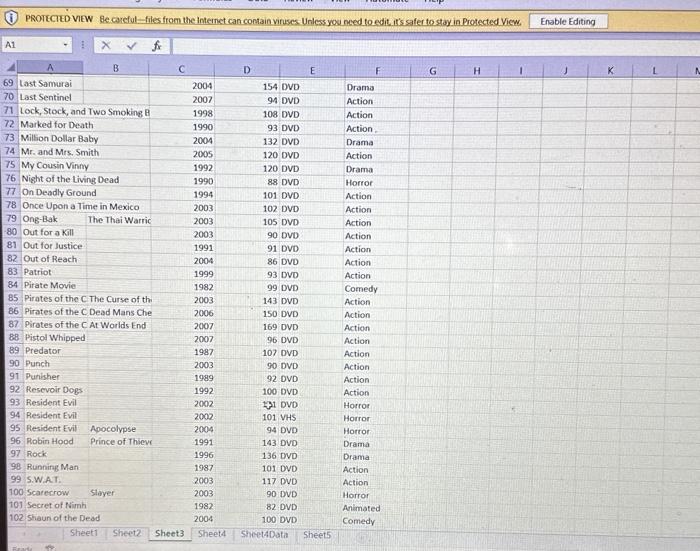Select row 85 header

(x=13, y=298)
